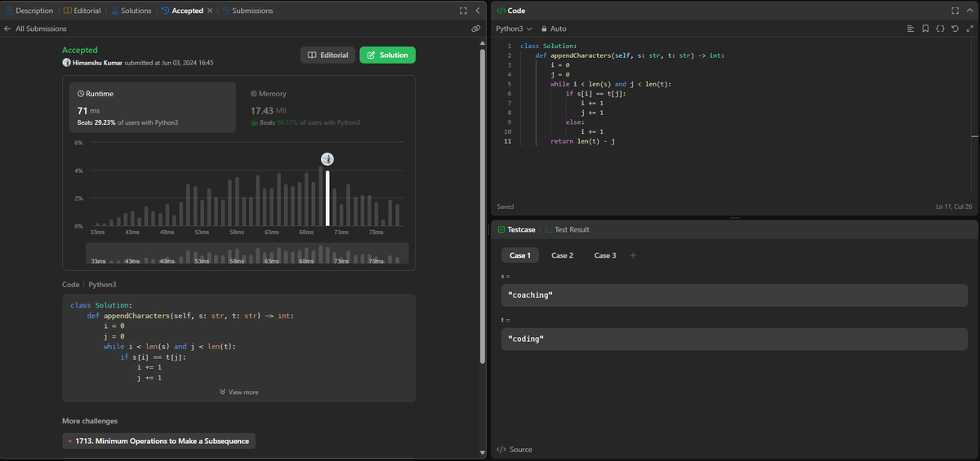Close the Accepted tab

tap(210, 11)
